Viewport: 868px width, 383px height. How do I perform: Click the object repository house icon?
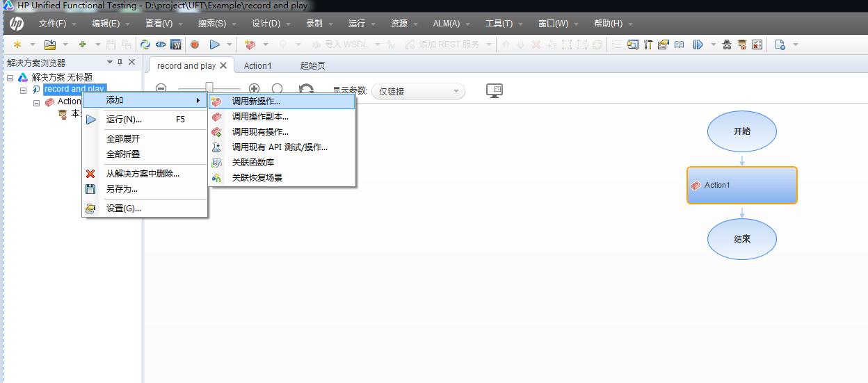[742, 44]
